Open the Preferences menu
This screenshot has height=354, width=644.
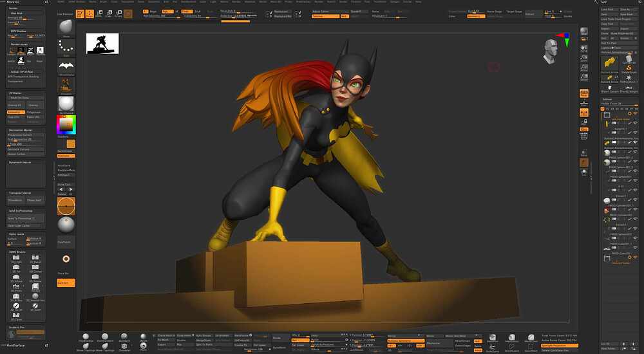303,2
